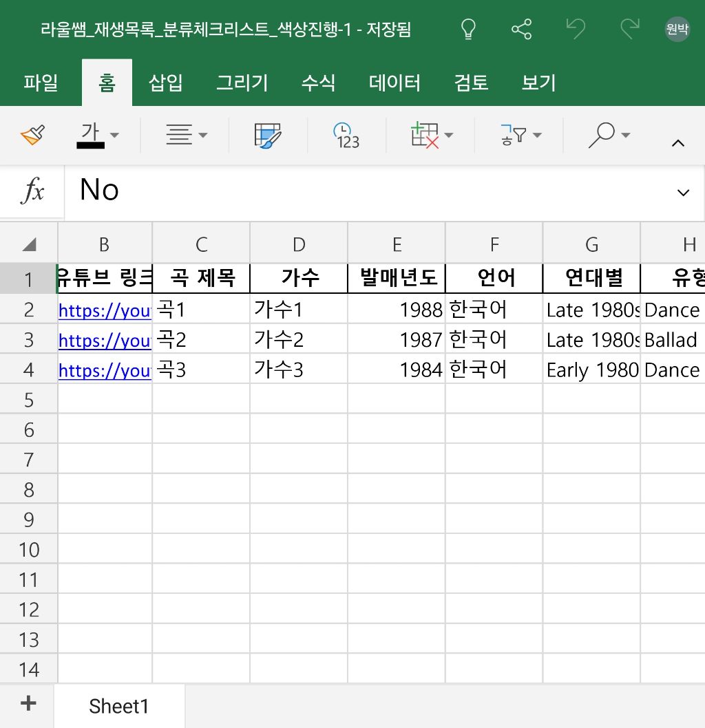This screenshot has height=728, width=705.
Task: Collapse the ribbon with up chevron
Action: 677,143
